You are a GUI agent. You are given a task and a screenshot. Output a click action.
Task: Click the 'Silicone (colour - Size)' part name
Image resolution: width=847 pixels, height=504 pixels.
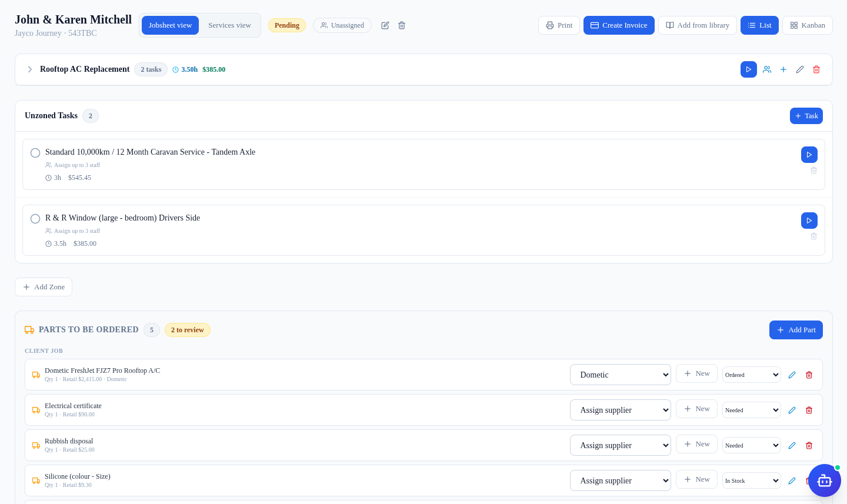[x=78, y=476]
